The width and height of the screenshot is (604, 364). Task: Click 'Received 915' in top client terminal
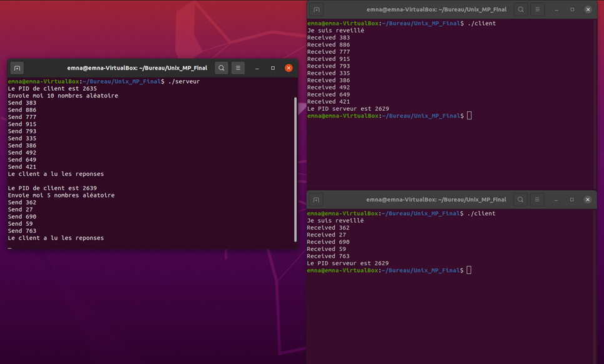click(329, 59)
